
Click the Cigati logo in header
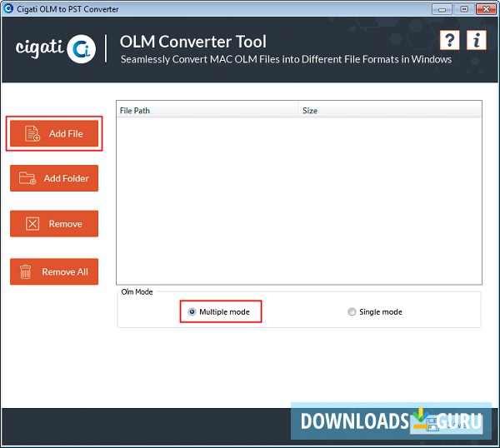[x=56, y=48]
